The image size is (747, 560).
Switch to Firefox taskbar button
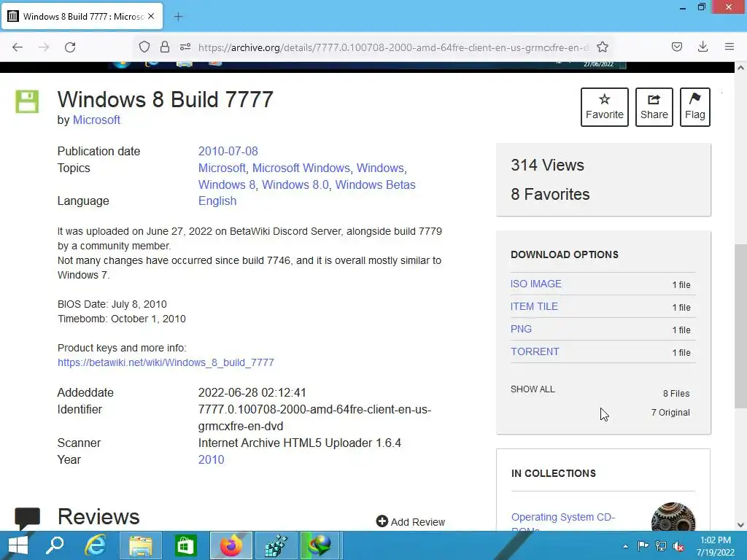point(231,545)
